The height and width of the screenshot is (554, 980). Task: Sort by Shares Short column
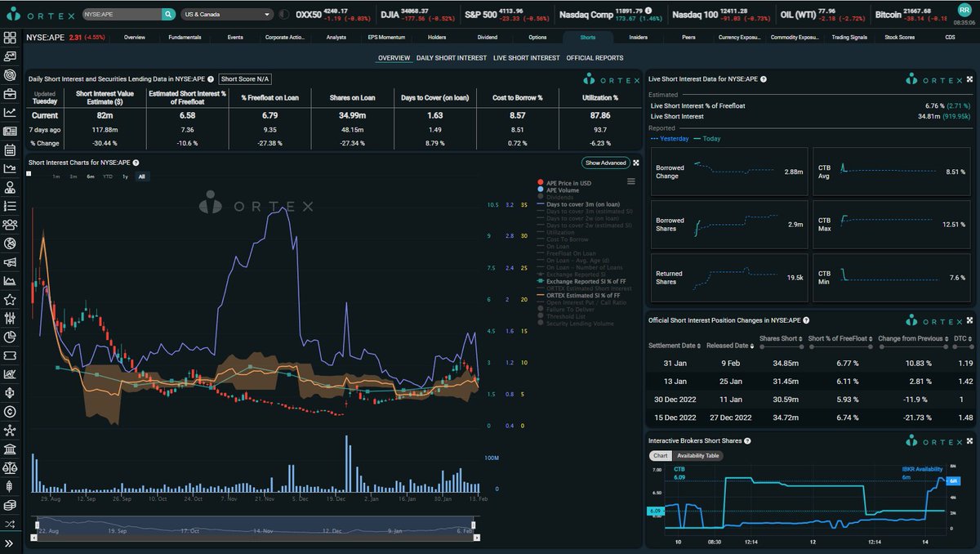point(782,338)
